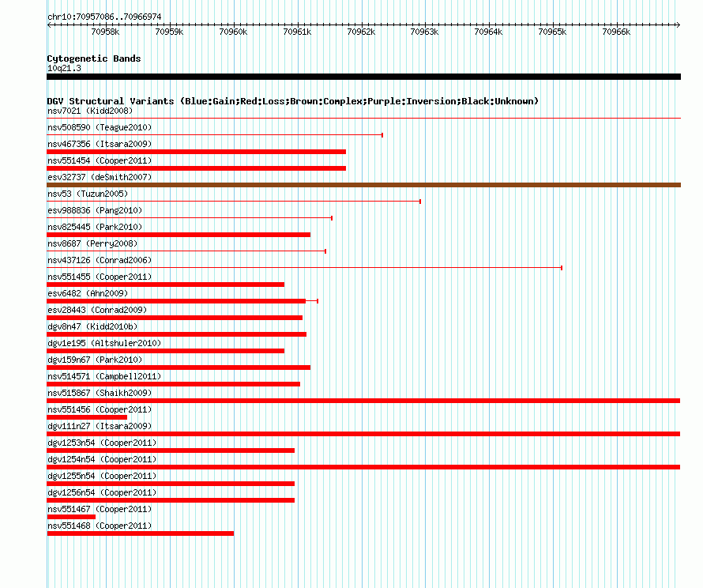Open variant nsv7021 (Kidd2008) label
The width and height of the screenshot is (703, 588).
[90, 111]
